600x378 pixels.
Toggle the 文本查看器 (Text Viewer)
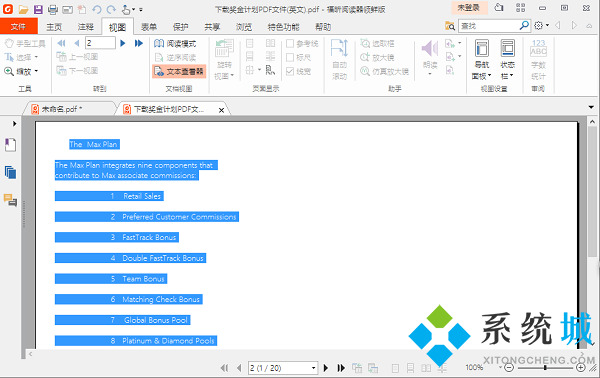tap(179, 72)
